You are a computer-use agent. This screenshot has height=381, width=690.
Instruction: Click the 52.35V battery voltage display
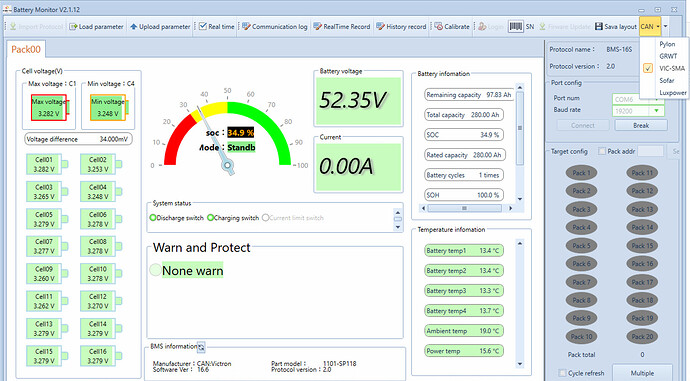[x=358, y=101]
